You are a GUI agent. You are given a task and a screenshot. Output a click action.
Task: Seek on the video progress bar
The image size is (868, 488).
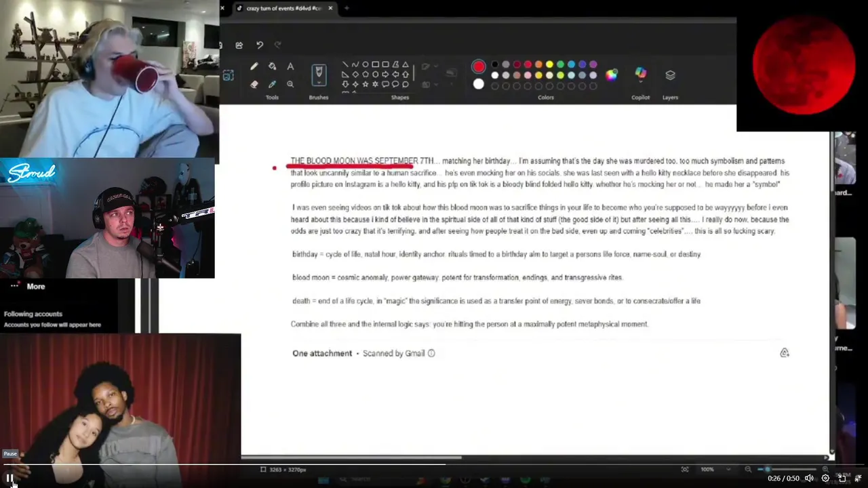pos(434,465)
